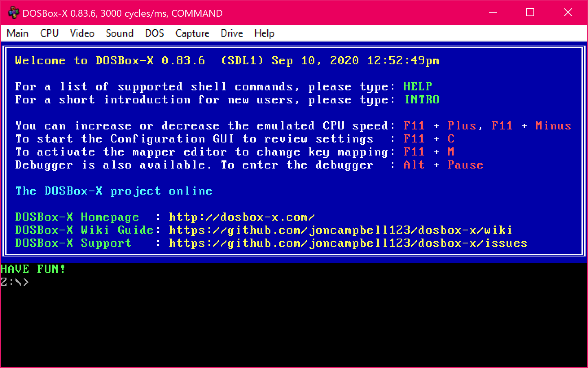Open the Drive menu
This screenshot has width=588, height=368.
tap(232, 33)
